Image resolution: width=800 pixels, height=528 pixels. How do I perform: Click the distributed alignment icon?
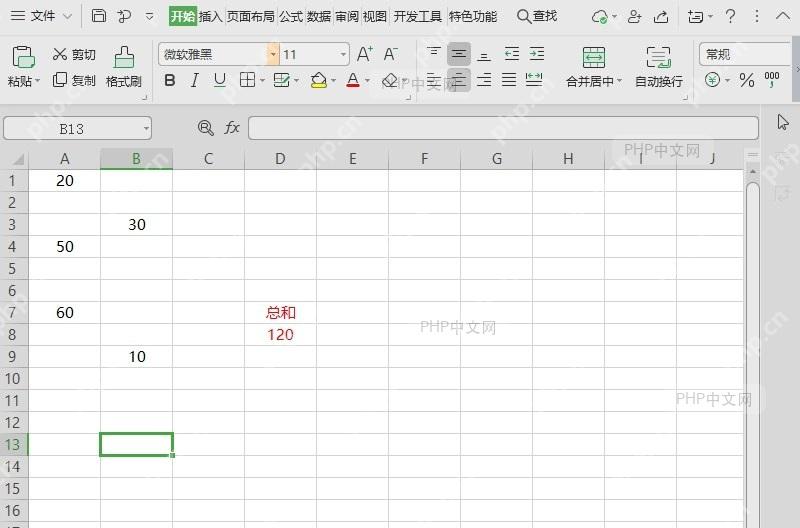click(x=534, y=80)
